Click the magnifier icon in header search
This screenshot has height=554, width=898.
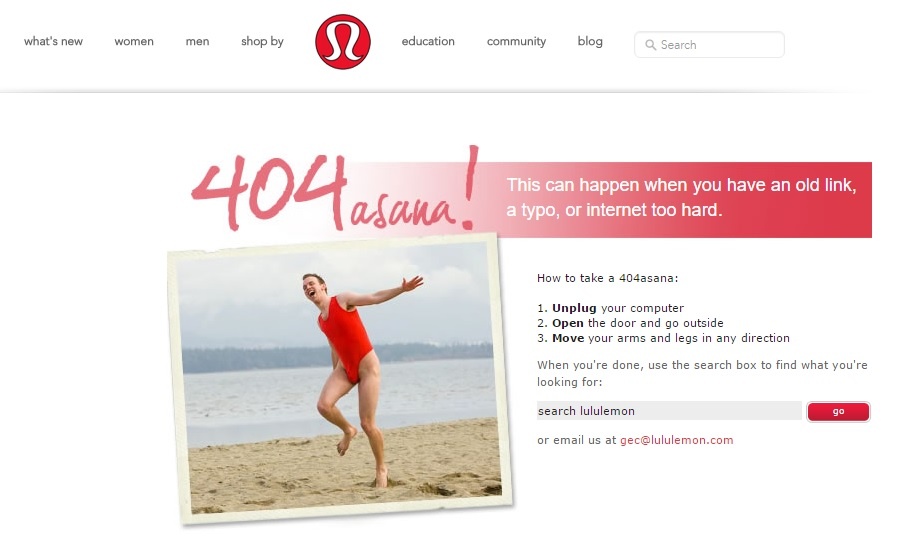(x=650, y=45)
